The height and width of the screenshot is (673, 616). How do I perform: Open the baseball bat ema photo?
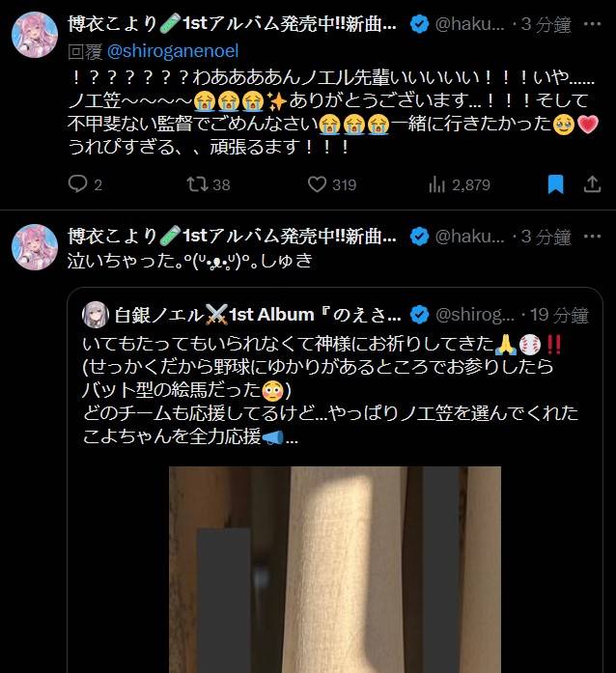pyautogui.click(x=335, y=570)
